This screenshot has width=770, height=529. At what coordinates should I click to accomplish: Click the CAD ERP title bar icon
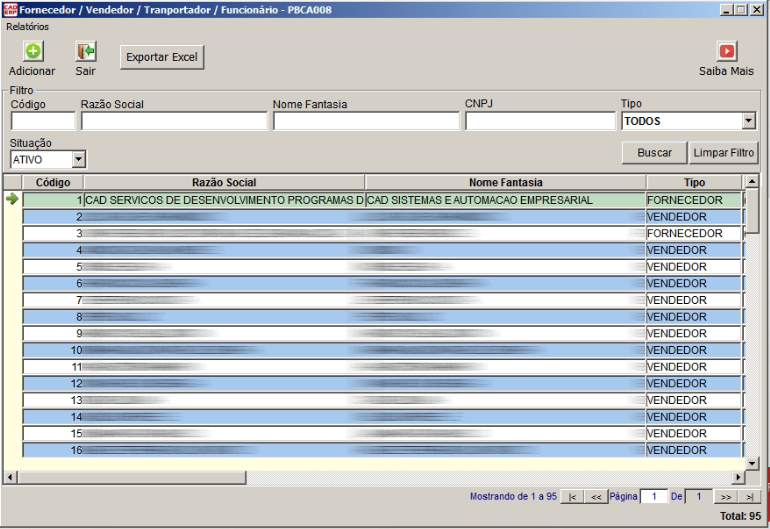coord(10,9)
